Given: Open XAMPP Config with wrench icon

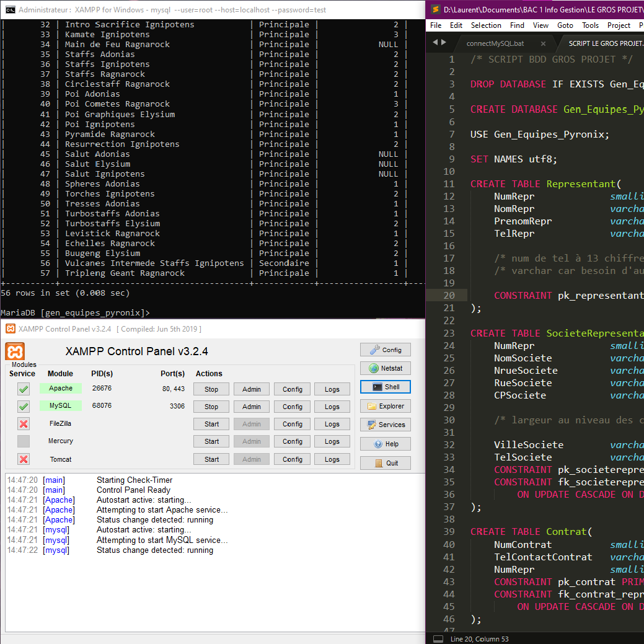Looking at the screenshot, I should click(x=385, y=350).
